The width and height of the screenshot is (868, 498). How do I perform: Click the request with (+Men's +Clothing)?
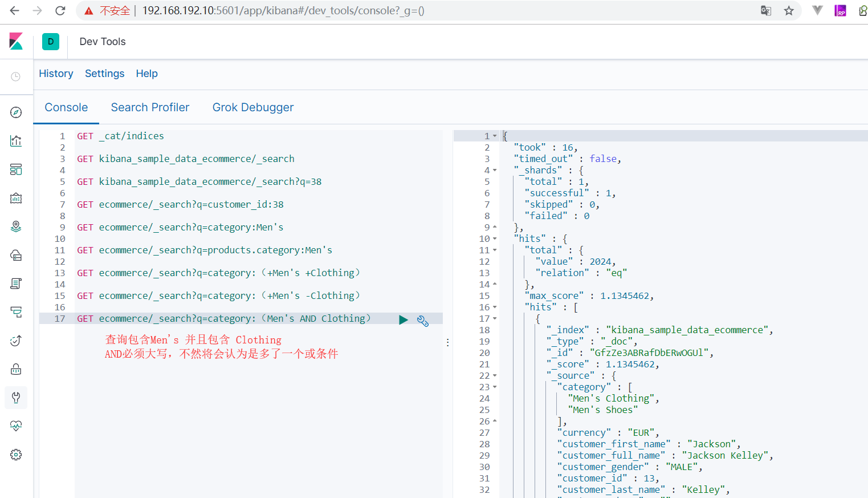click(219, 273)
